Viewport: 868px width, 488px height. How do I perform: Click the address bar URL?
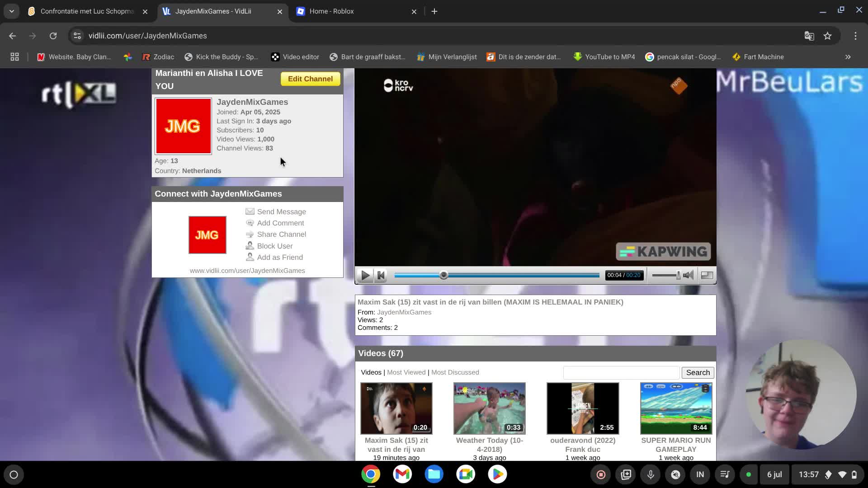[x=148, y=36]
